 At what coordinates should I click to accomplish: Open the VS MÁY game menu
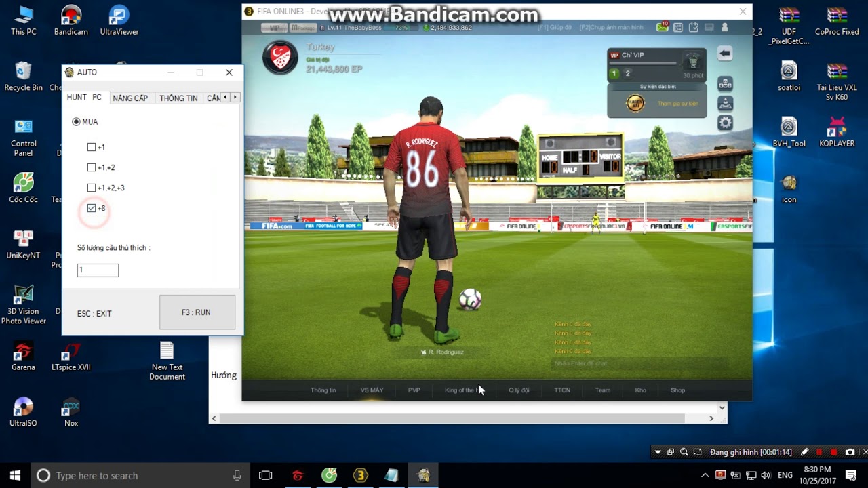372,390
